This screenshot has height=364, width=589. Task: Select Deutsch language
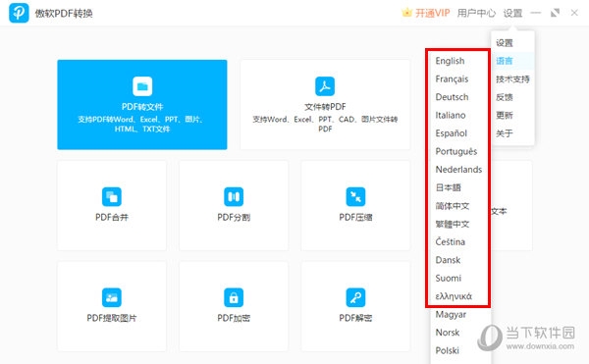coord(452,97)
